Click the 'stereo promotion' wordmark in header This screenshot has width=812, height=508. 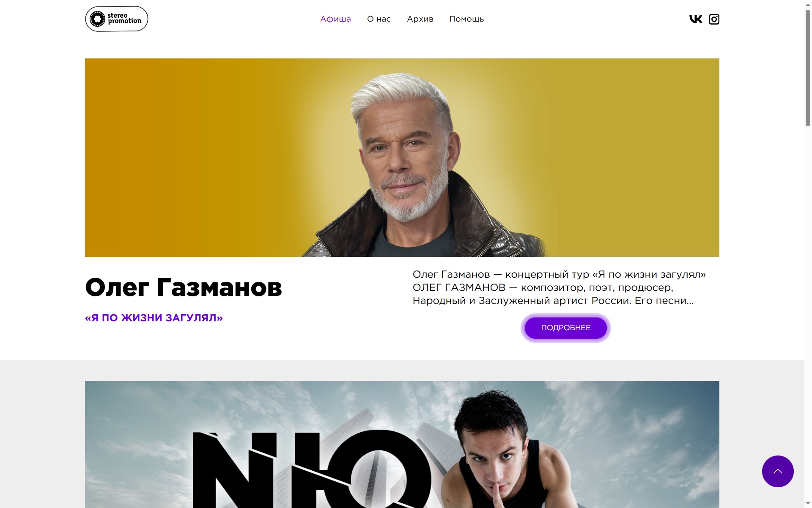124,18
